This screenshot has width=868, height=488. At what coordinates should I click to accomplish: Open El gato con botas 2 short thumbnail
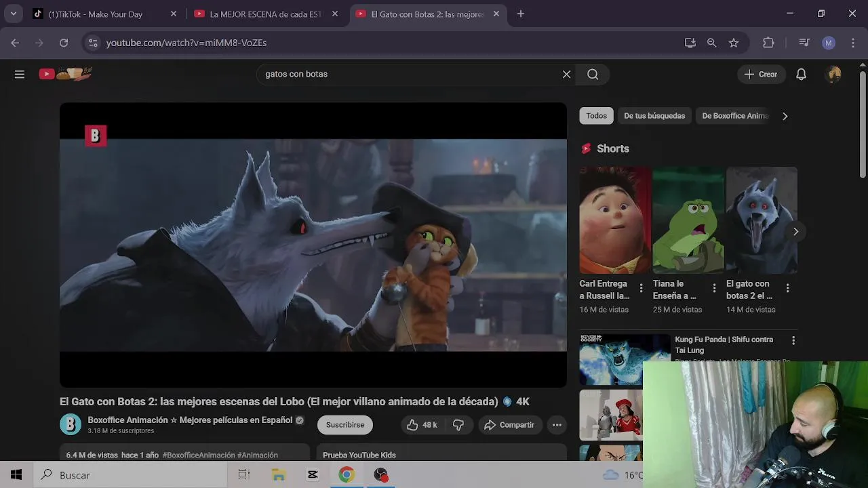click(762, 220)
